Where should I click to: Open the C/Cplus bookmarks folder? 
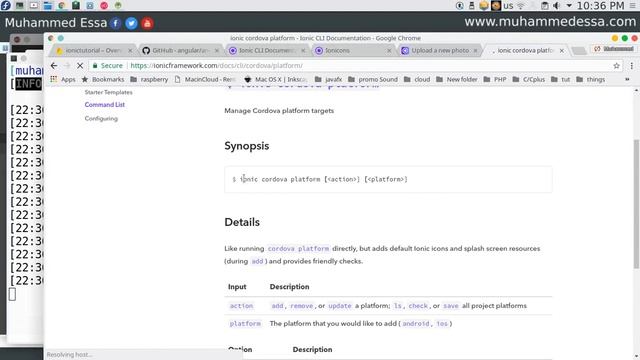coord(529,79)
